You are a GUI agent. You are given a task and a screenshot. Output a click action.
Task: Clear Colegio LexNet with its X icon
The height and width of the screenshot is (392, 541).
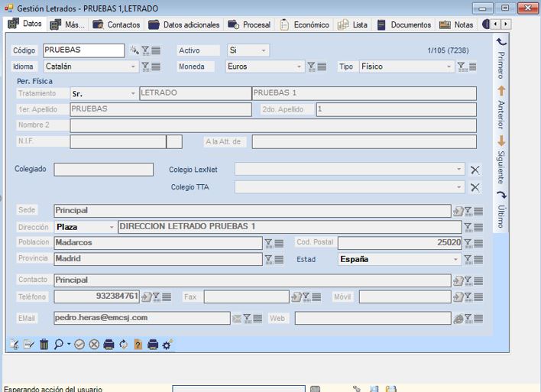coord(475,170)
